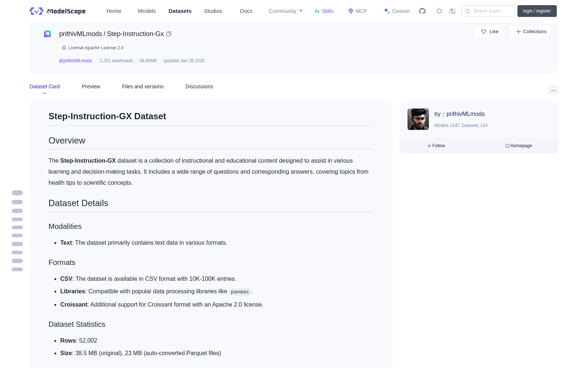Click the 'pandas' inline code text

pyautogui.click(x=240, y=292)
